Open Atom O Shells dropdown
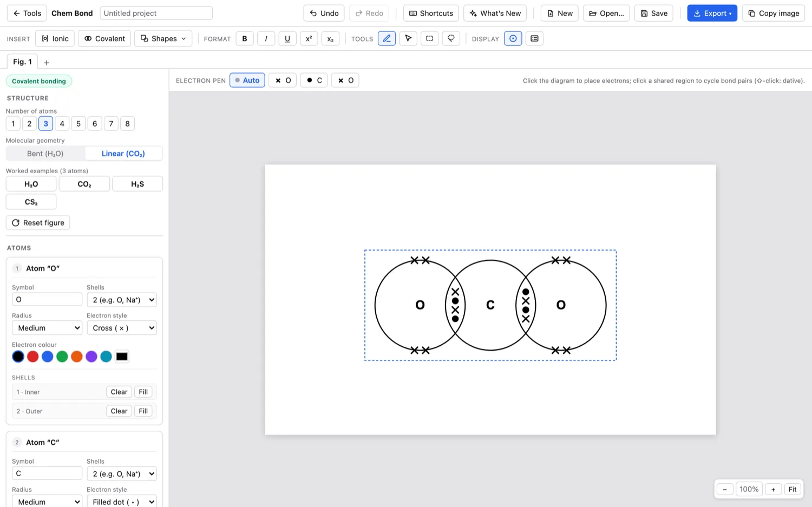The image size is (812, 507). click(x=122, y=300)
